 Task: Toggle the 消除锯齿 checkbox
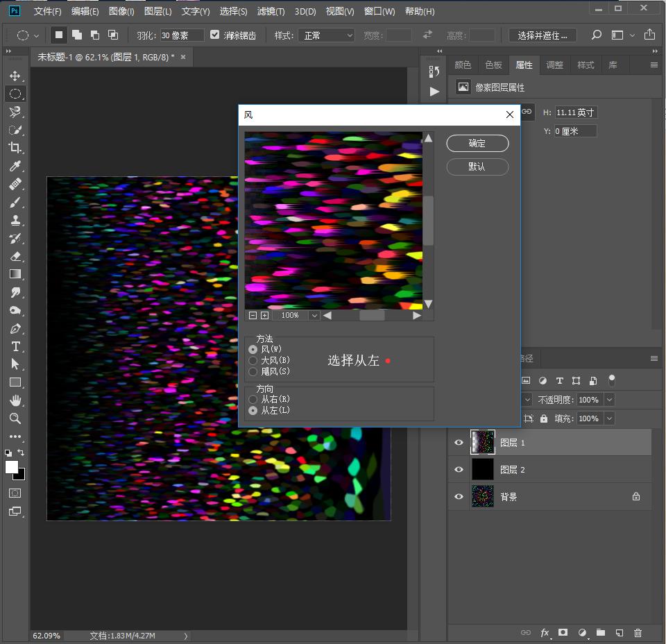tap(215, 35)
